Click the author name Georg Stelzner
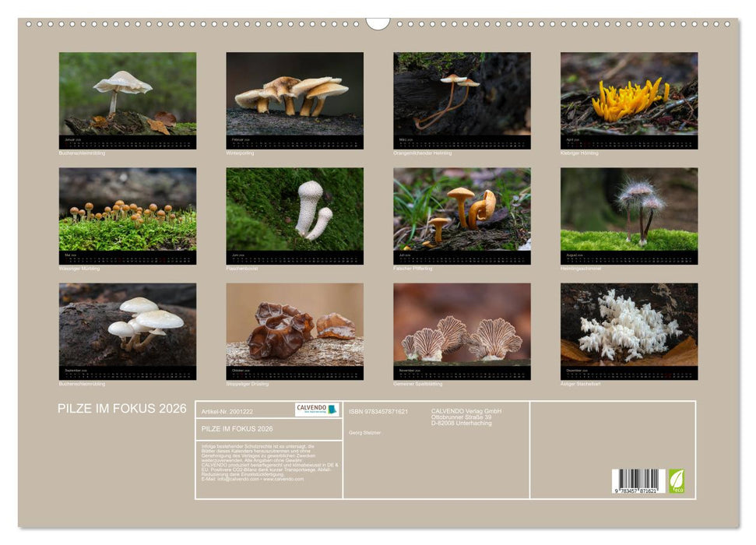Image resolution: width=756 pixels, height=545 pixels. point(365,432)
